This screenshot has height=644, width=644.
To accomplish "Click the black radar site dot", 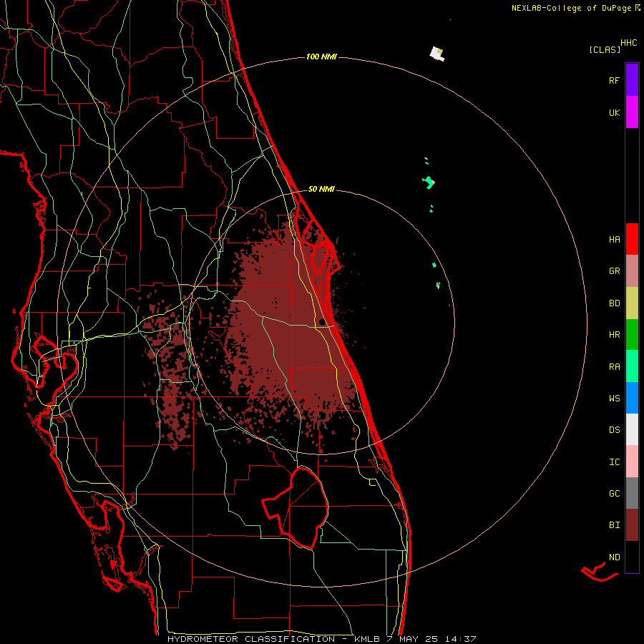I will (x=321, y=321).
